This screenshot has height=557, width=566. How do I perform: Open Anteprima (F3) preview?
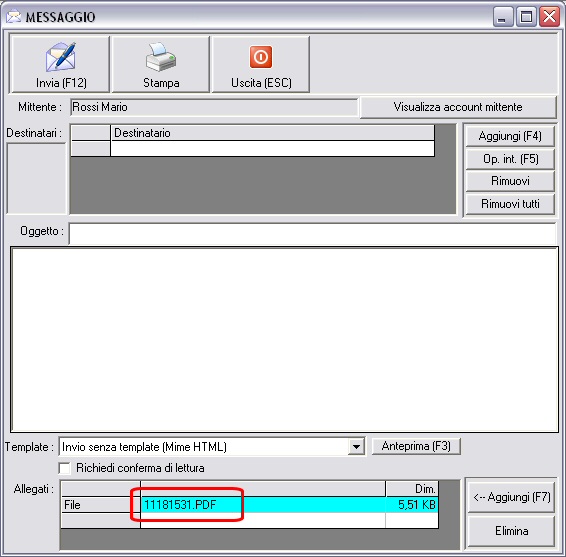coord(416,446)
